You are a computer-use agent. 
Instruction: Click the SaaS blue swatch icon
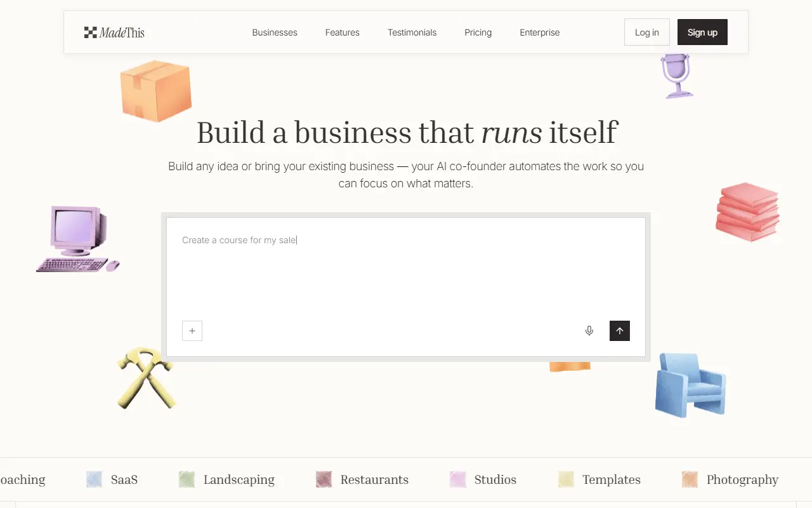(95, 479)
